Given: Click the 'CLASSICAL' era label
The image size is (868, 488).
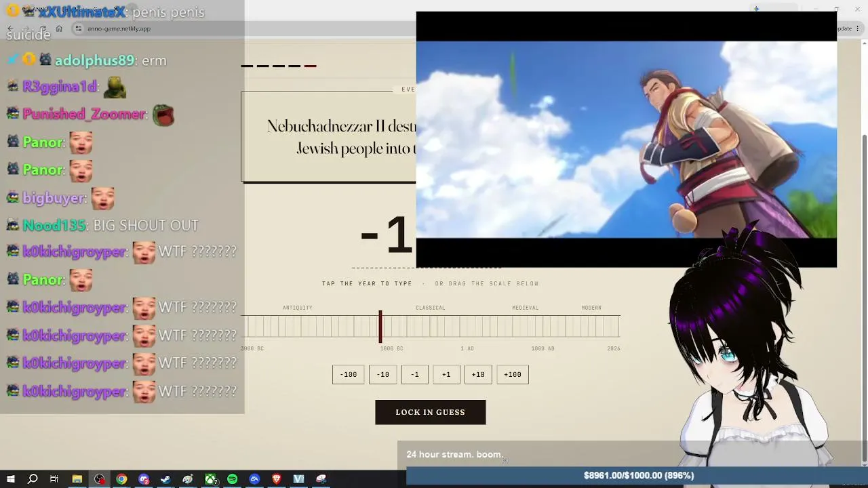Looking at the screenshot, I should click(x=431, y=308).
